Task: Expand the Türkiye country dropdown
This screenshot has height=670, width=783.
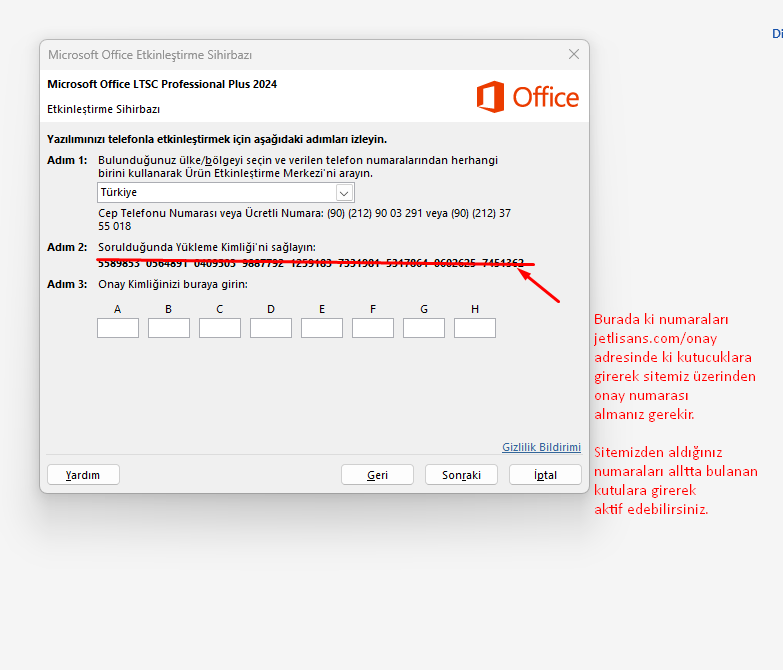Action: coord(344,192)
